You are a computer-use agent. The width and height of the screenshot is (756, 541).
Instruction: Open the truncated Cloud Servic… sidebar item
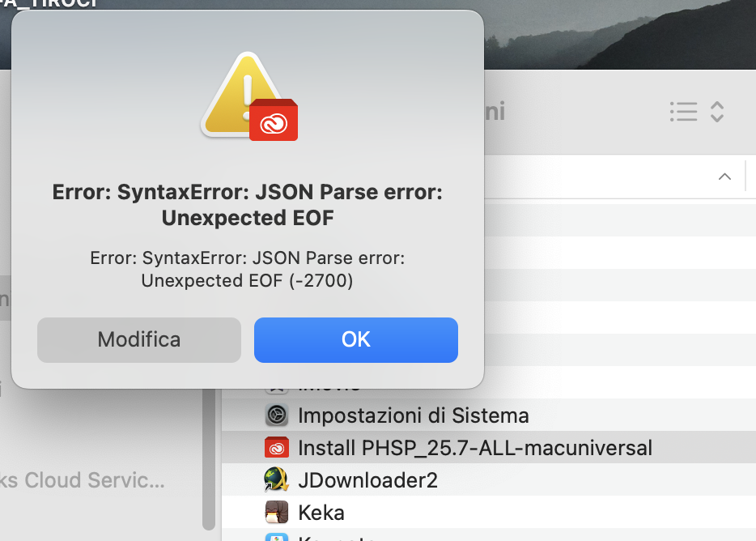point(83,480)
